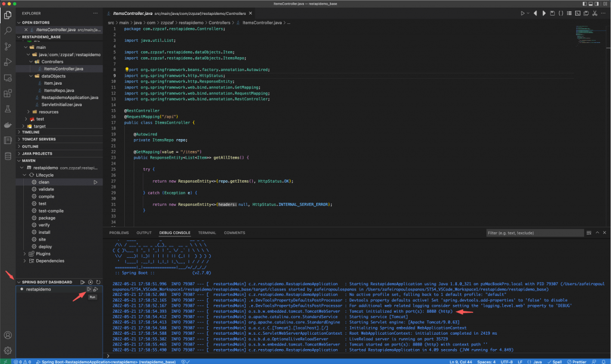611x364 pixels.
Task: Run the restapidemo app in Spring Boot Dashboard row
Action: 89,289
